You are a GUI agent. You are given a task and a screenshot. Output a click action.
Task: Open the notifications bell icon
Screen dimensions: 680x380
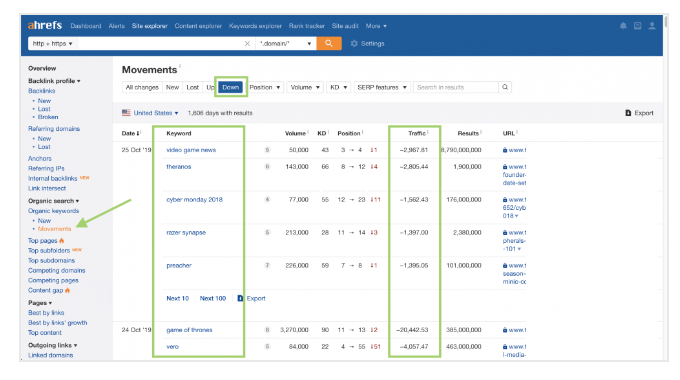coord(623,26)
